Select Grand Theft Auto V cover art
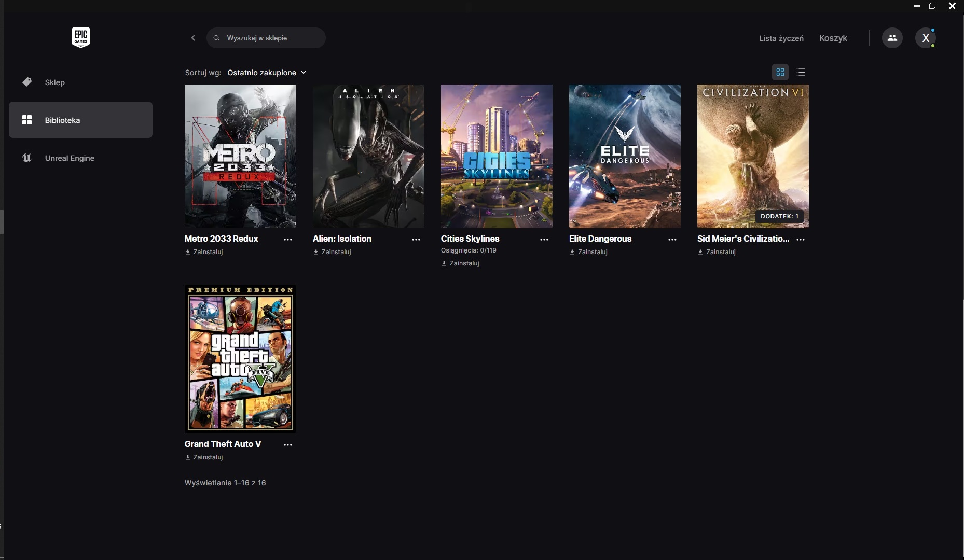Viewport: 964px width, 560px height. click(x=240, y=359)
